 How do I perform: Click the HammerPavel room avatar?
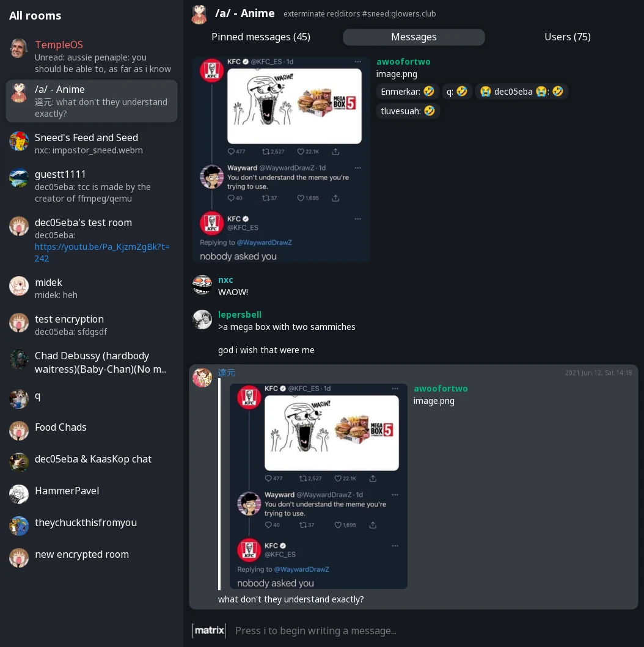[x=19, y=494]
